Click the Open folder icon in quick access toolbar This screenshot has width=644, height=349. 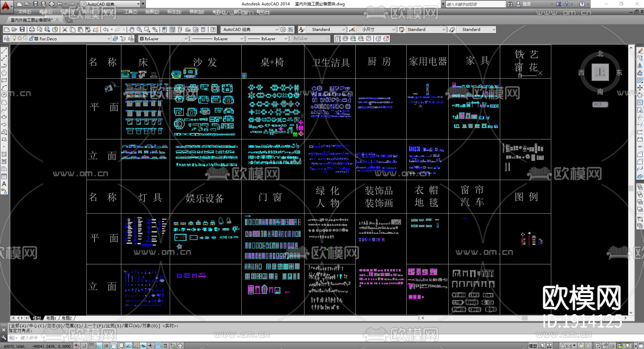(x=27, y=4)
